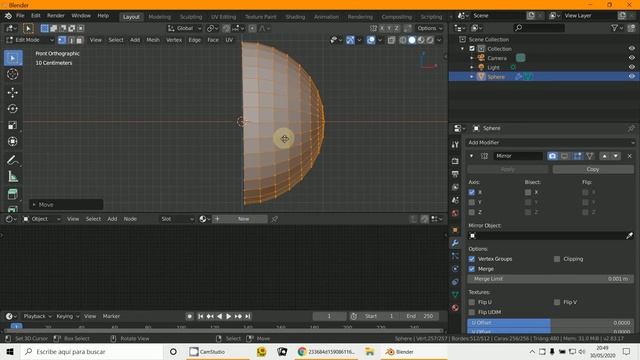Viewport: 640px width, 360px height.
Task: Expand the Move operator panel
Action: click(x=66, y=204)
